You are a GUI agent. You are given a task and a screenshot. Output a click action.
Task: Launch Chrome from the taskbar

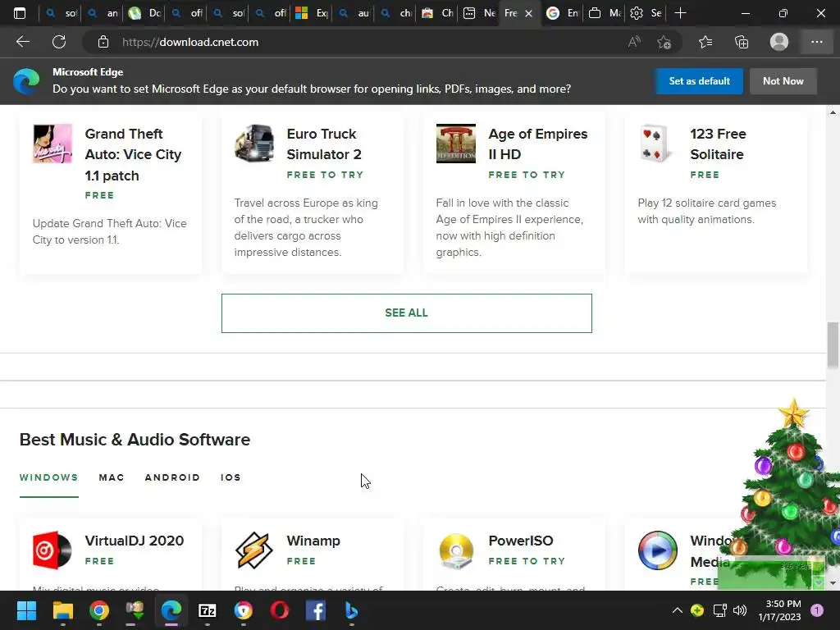[x=99, y=610]
